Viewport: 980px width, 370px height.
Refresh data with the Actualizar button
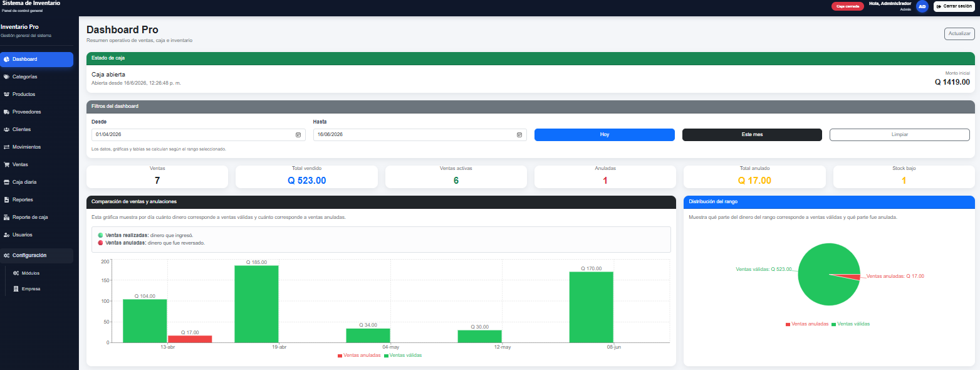click(959, 34)
